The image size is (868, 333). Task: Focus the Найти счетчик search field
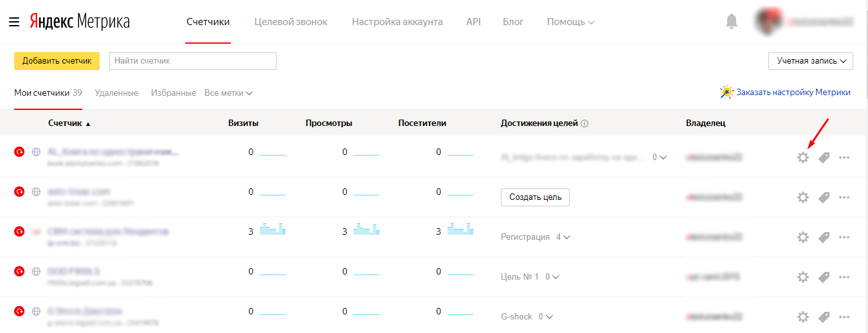tap(193, 61)
